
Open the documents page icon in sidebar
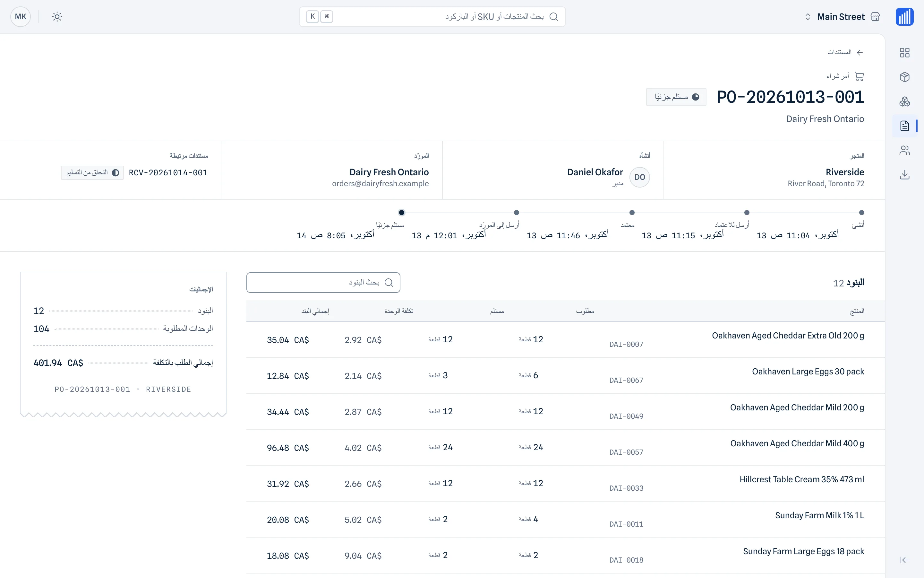pos(904,126)
